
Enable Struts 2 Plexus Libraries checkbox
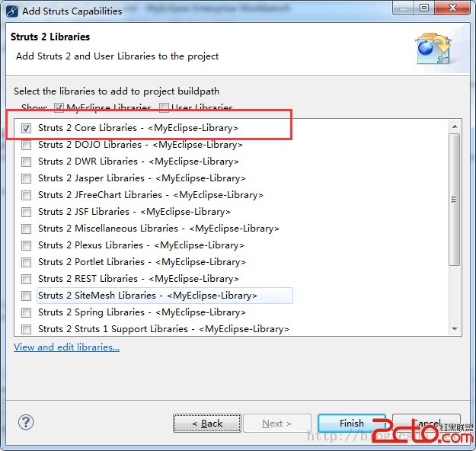pyautogui.click(x=27, y=245)
